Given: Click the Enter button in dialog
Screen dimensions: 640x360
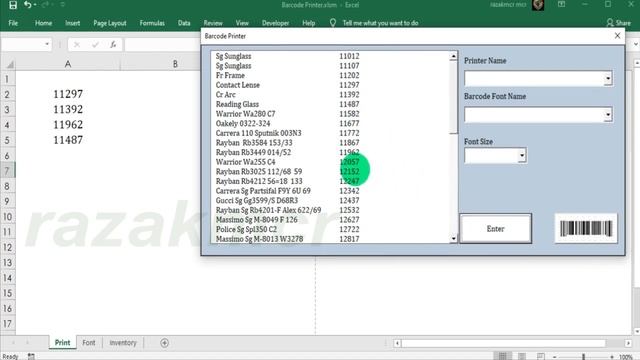Looking at the screenshot, I should pos(496,229).
